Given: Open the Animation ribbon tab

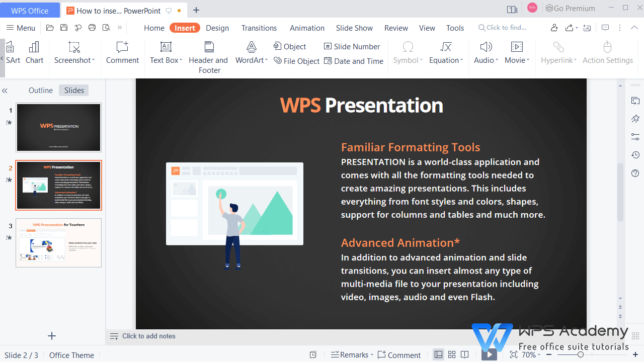Looking at the screenshot, I should tap(307, 28).
